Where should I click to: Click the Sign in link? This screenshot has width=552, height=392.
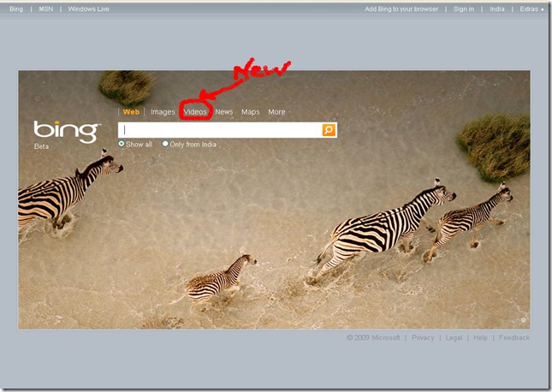coord(464,9)
